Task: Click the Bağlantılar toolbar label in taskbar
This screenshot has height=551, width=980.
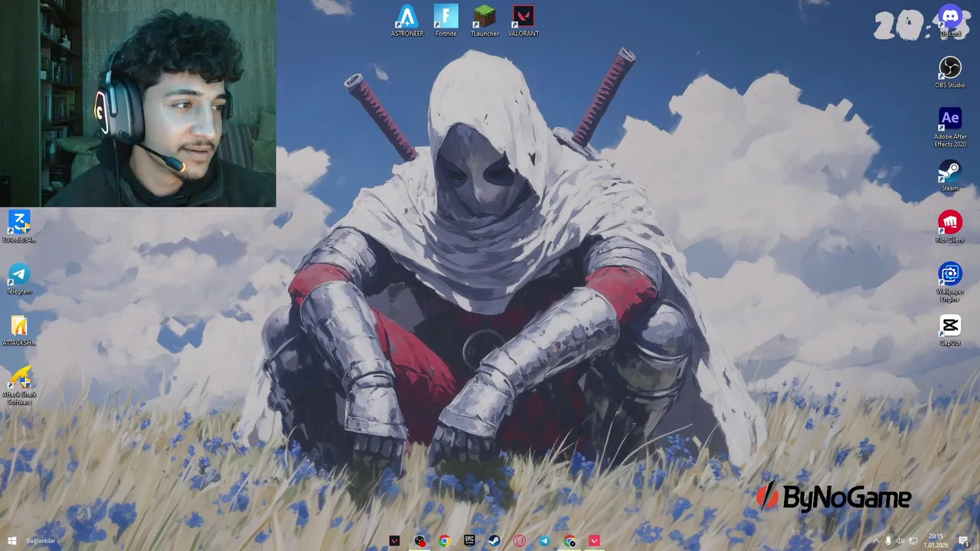Action: click(41, 541)
